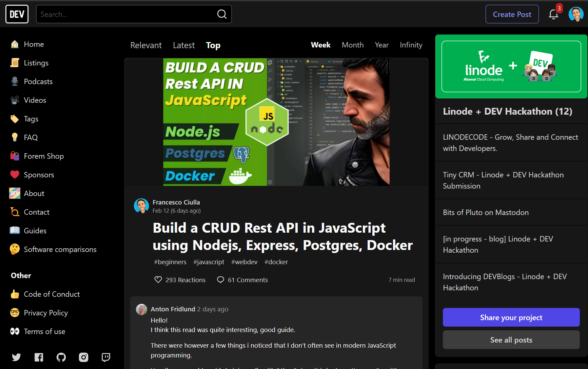Click the Terms of use eyes icon

point(15,331)
